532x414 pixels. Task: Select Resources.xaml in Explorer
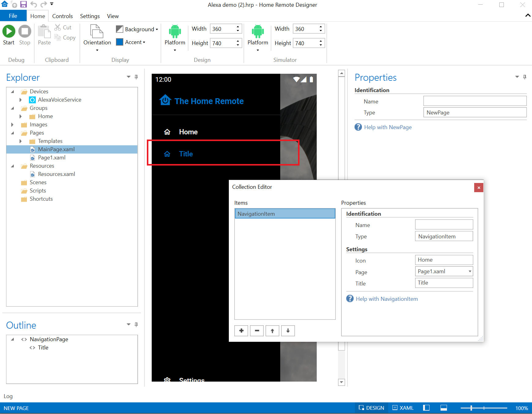point(57,174)
